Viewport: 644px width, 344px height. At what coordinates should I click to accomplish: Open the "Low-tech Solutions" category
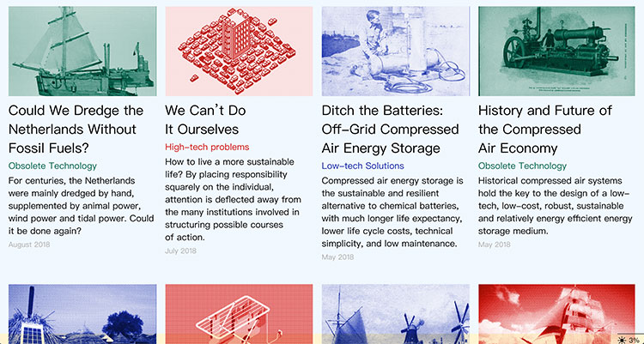[x=362, y=166]
